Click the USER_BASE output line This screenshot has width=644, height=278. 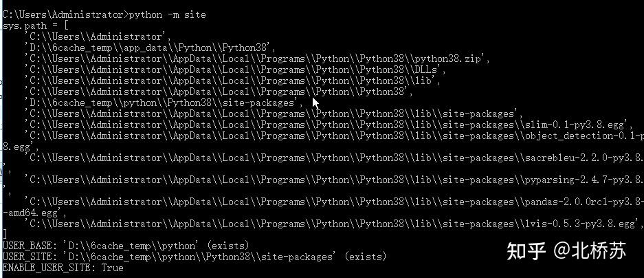tap(126, 246)
